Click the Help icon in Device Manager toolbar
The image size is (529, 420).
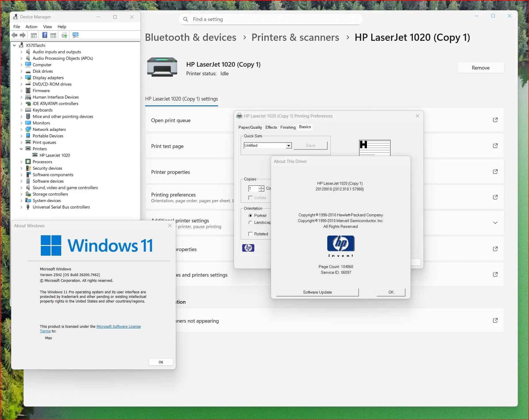tap(45, 35)
